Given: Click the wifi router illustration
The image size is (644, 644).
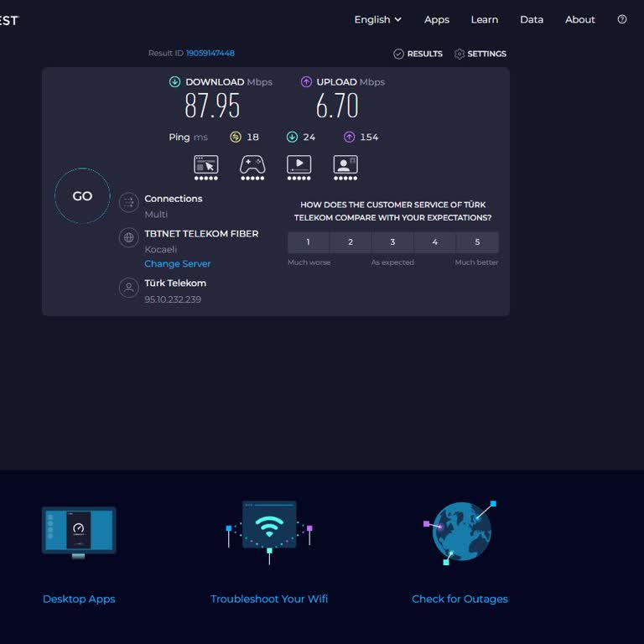Looking at the screenshot, I should (269, 532).
